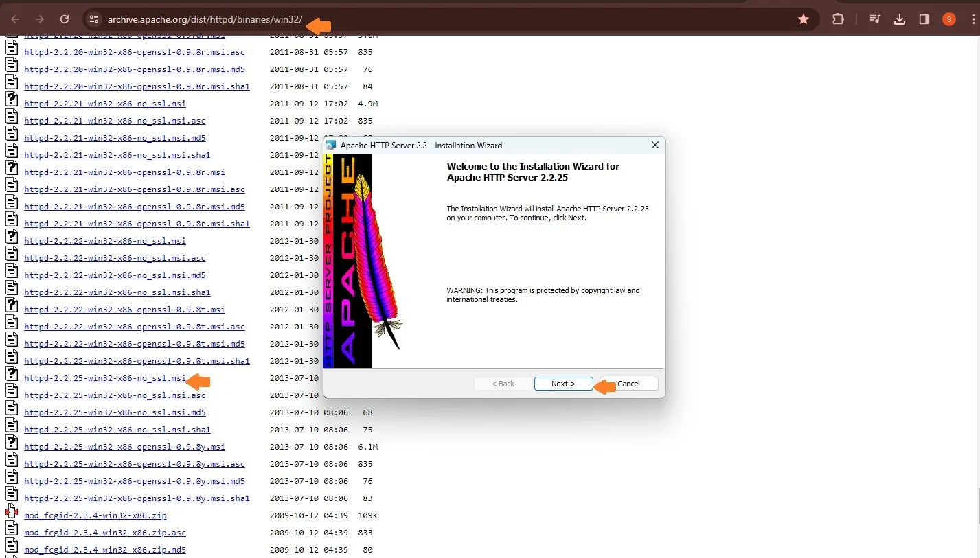980x558 pixels.
Task: Click file icon beside httpd-2.2.22-win32-x86-openssl-0.9.8t.msi
Action: pyautogui.click(x=12, y=305)
